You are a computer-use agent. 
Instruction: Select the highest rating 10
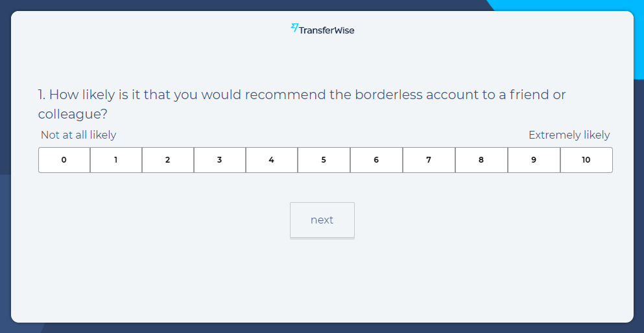click(x=586, y=160)
